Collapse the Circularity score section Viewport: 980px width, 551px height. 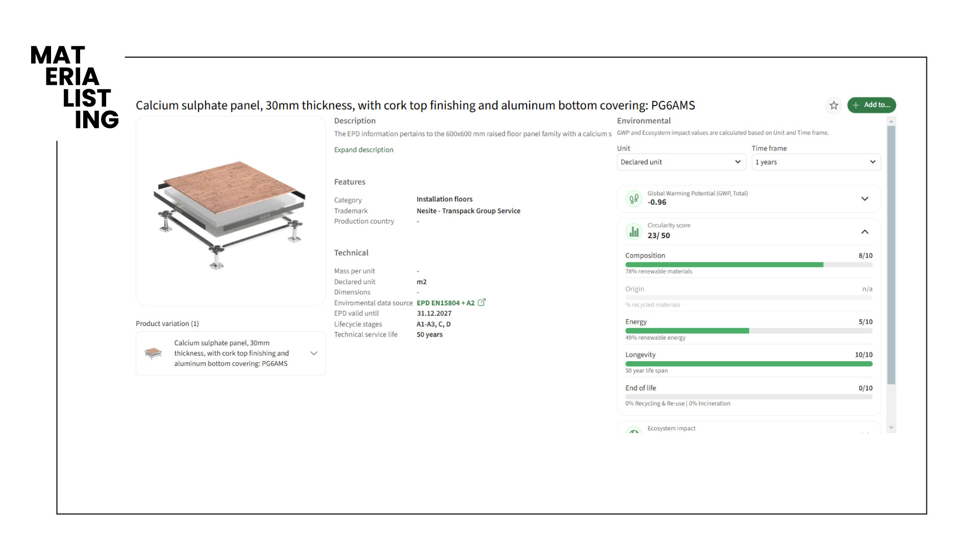[865, 232]
